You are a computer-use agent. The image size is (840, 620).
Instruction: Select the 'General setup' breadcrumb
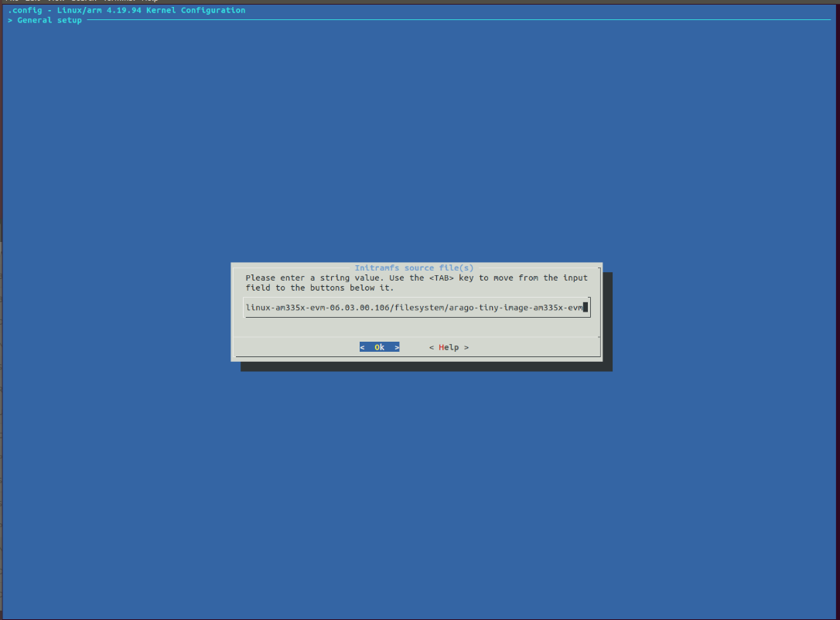50,20
